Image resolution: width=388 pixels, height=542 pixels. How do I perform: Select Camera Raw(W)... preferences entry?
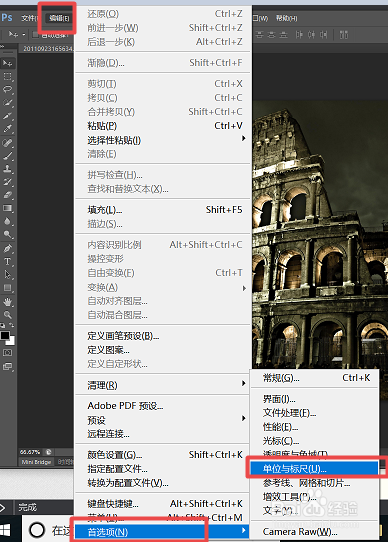314,532
